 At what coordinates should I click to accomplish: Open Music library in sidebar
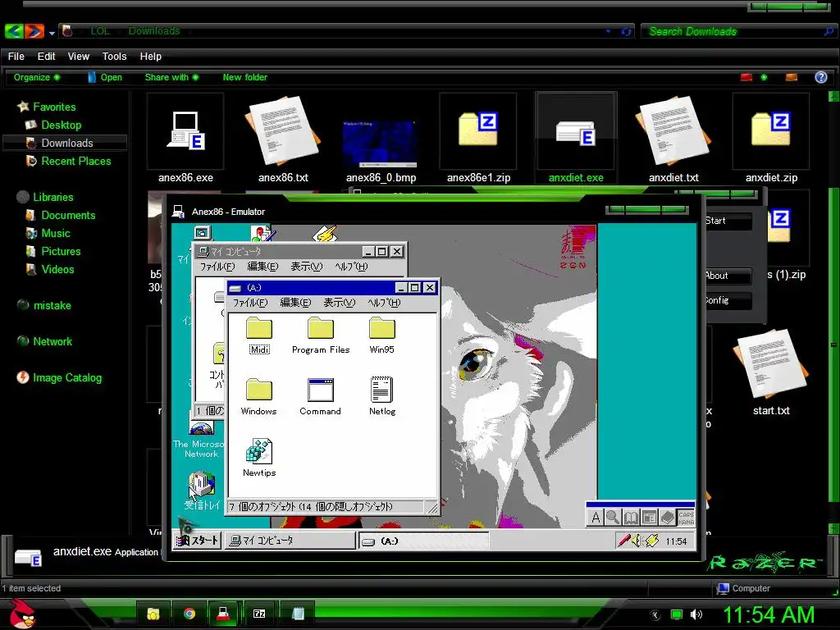[x=48, y=233]
